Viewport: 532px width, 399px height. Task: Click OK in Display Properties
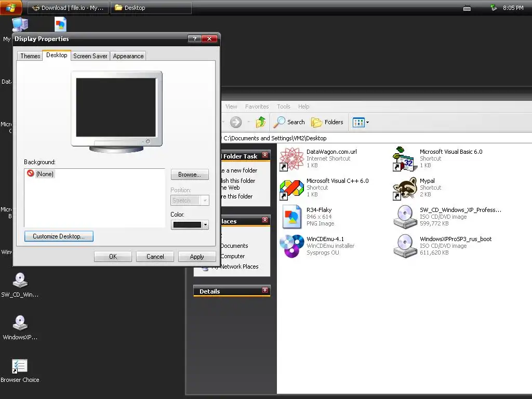coord(113,257)
